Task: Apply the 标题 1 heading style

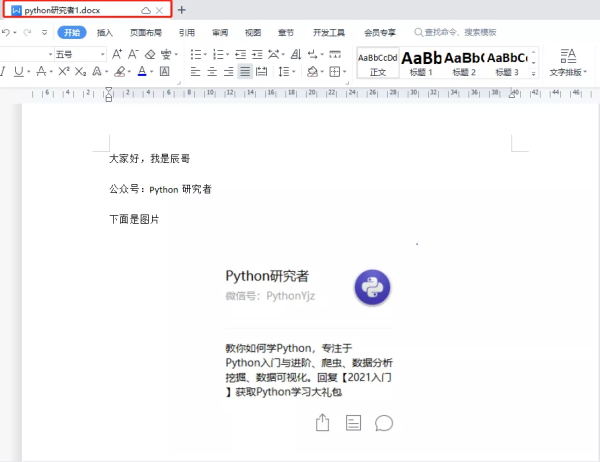Action: 421,63
